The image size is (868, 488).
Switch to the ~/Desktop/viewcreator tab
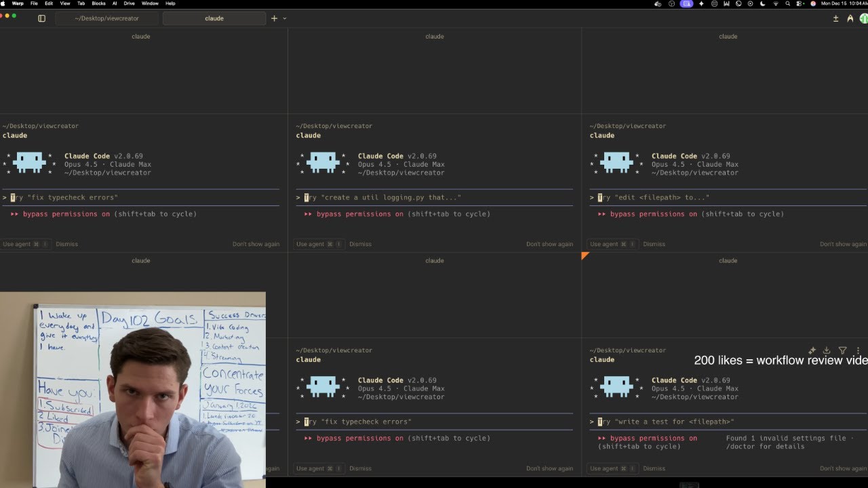pos(106,18)
